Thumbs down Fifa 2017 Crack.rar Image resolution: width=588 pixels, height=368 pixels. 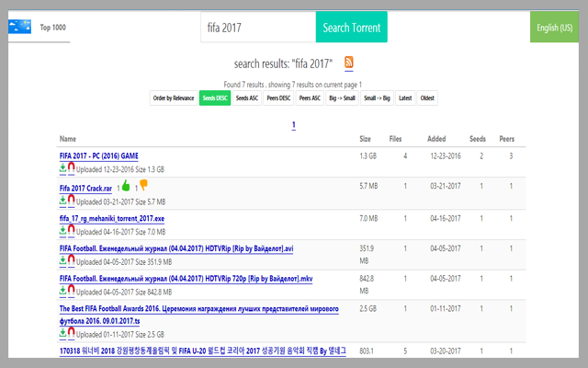click(143, 186)
